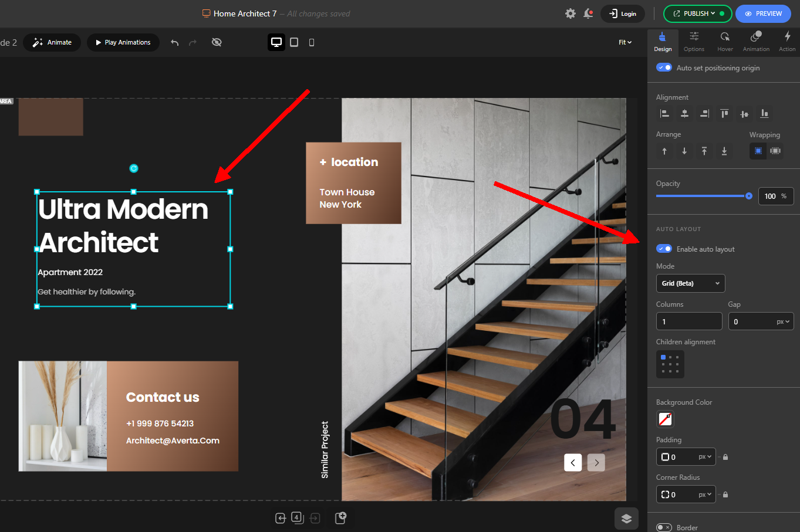Image resolution: width=800 pixels, height=532 pixels.
Task: Open the settings gear icon
Action: coord(570,13)
